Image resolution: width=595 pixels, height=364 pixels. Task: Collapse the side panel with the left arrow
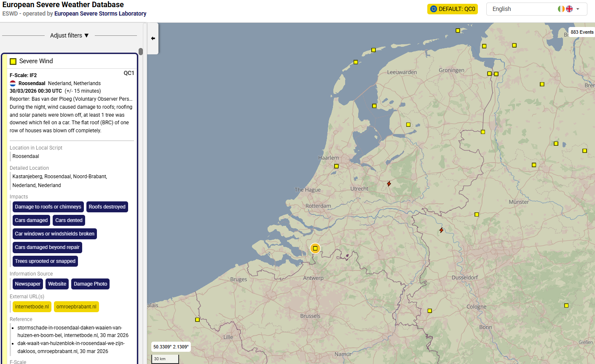[153, 38]
